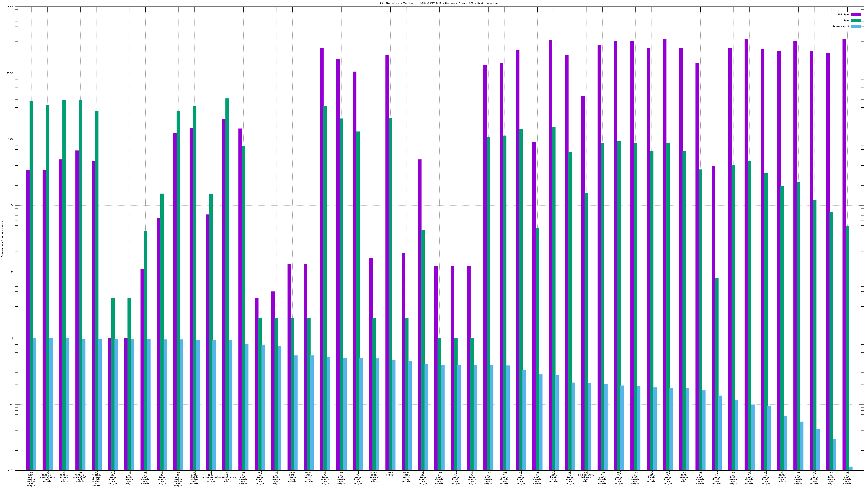
Task: Click the 'dnsbl-1.uceprotect.net origin' x-axis label
Action: pos(47,477)
